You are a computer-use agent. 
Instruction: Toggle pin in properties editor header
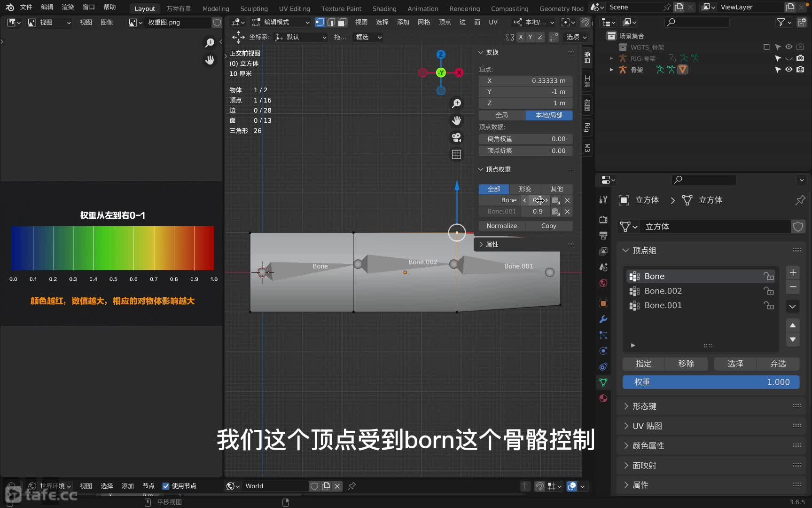pyautogui.click(x=800, y=200)
